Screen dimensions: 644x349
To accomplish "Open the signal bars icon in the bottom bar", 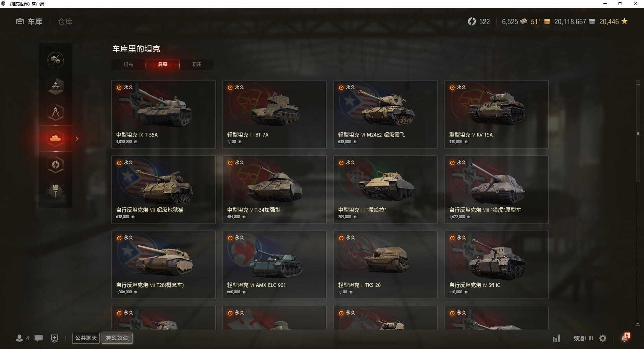I will tap(556, 338).
